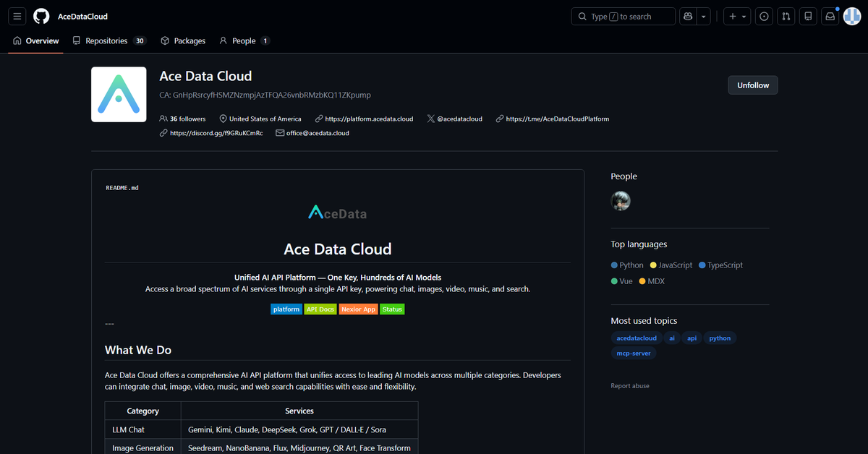Open the t.me/AceDataCloudPlatform Telegram link
Viewport: 868px width, 454px height.
[557, 119]
